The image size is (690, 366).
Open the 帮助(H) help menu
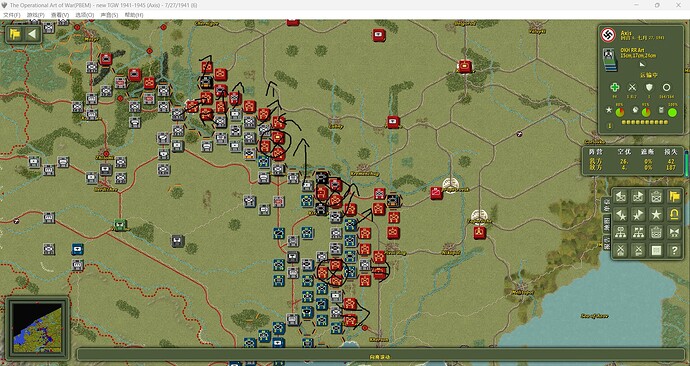(134, 15)
